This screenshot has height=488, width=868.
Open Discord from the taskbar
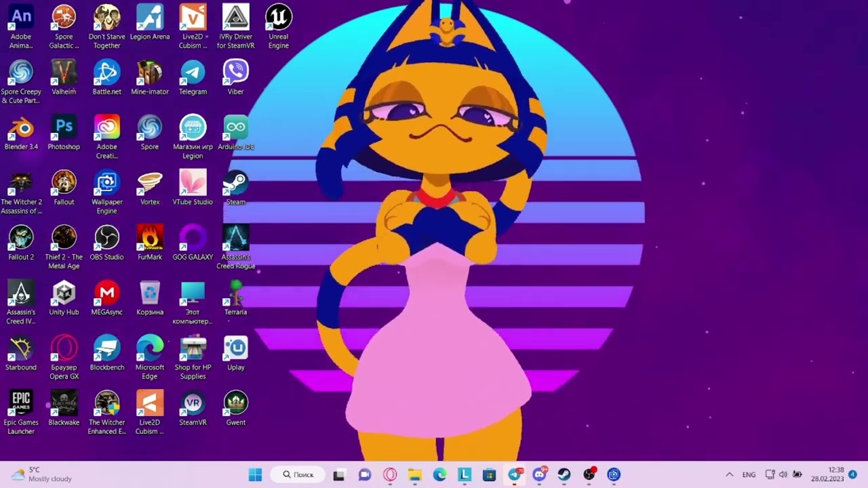(x=540, y=474)
